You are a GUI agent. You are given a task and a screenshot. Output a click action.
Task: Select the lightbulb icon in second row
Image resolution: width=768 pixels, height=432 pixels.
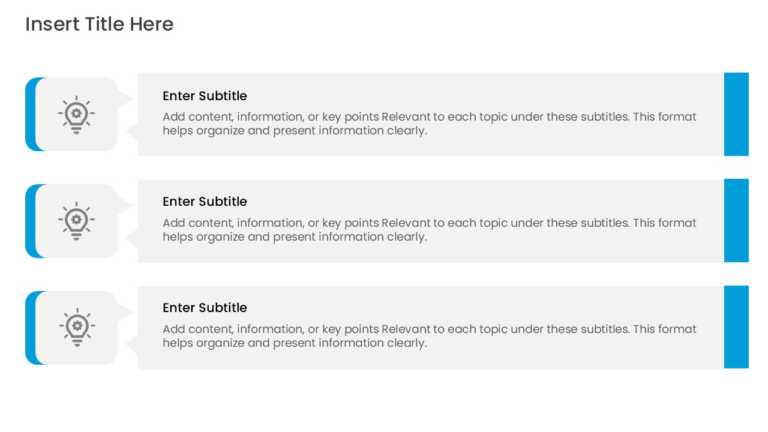(x=76, y=221)
